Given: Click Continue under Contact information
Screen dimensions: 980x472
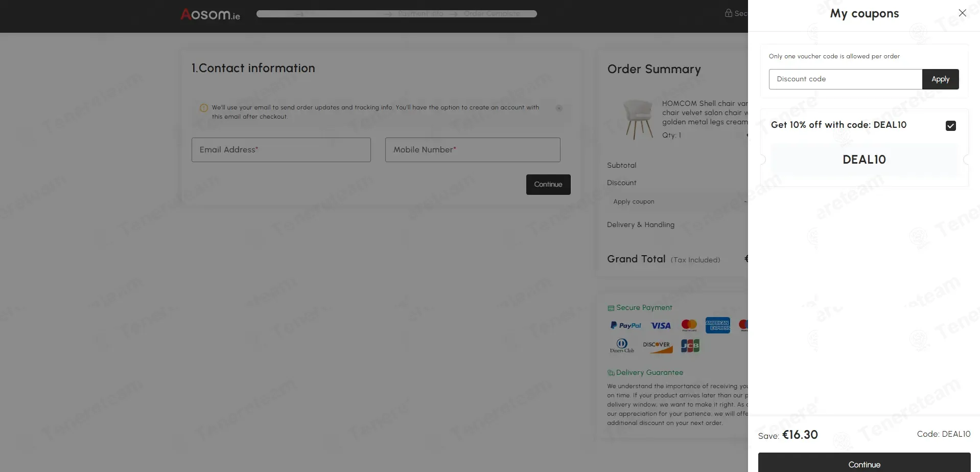Looking at the screenshot, I should (x=548, y=185).
